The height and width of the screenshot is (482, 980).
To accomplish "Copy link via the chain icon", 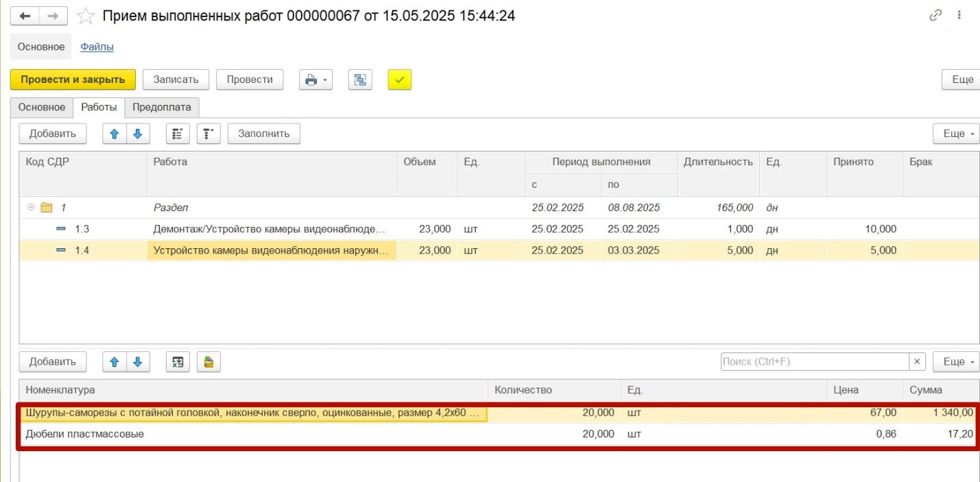I will (x=935, y=15).
